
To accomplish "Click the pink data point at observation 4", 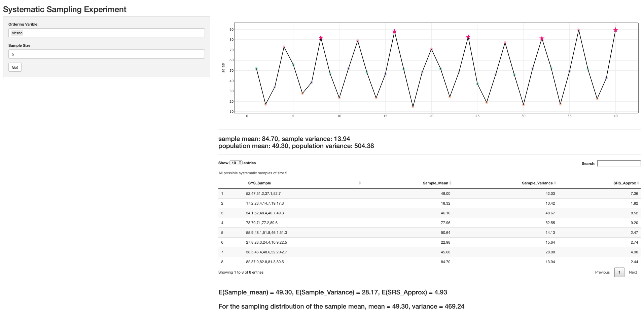I will pyautogui.click(x=284, y=47).
